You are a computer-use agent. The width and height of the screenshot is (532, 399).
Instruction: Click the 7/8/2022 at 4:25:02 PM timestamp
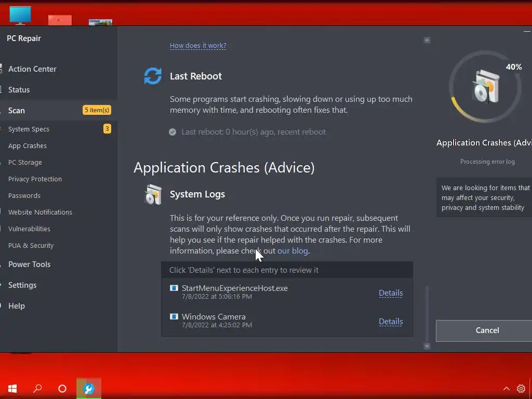click(217, 325)
